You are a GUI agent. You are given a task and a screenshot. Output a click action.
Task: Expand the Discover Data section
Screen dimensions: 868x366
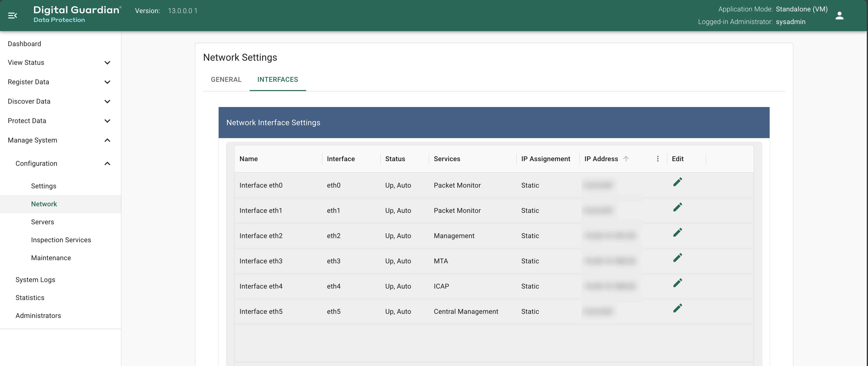click(107, 101)
